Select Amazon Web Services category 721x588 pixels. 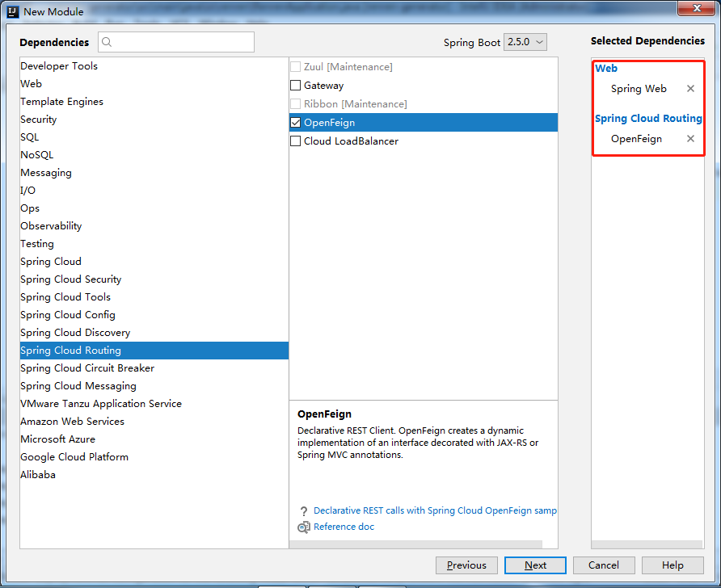(x=154, y=422)
